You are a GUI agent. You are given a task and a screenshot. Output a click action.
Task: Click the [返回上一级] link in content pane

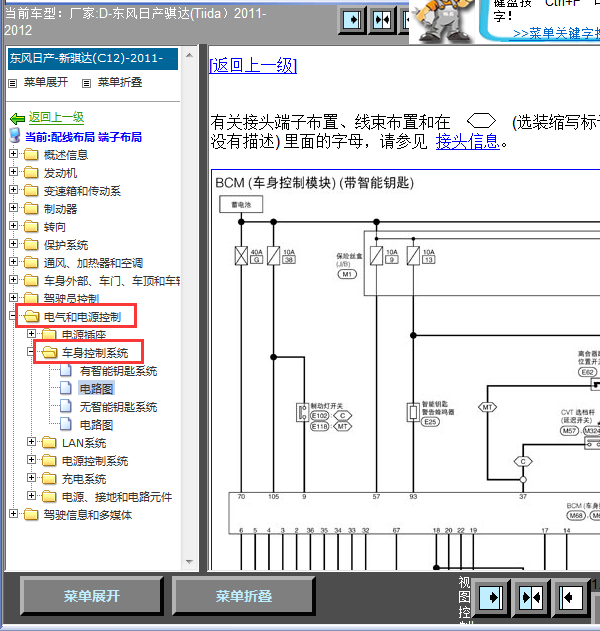point(253,65)
